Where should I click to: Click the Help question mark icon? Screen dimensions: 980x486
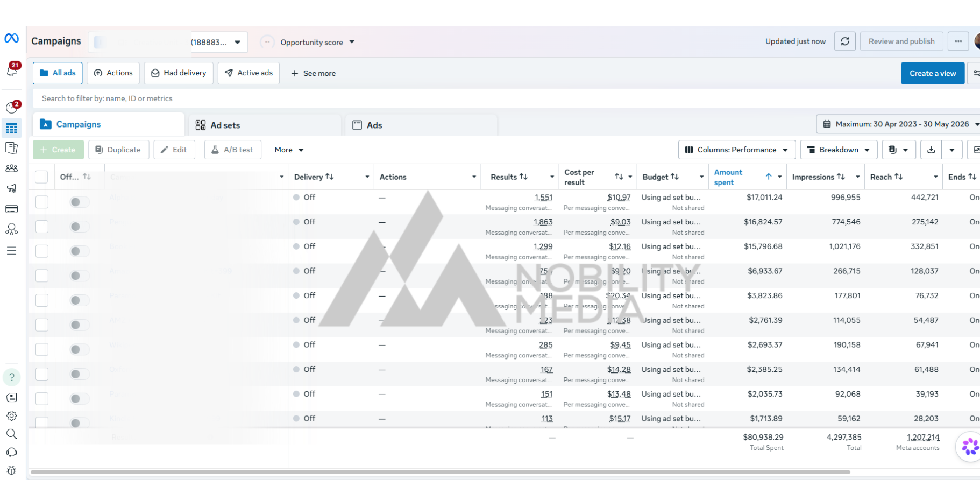pyautogui.click(x=12, y=377)
